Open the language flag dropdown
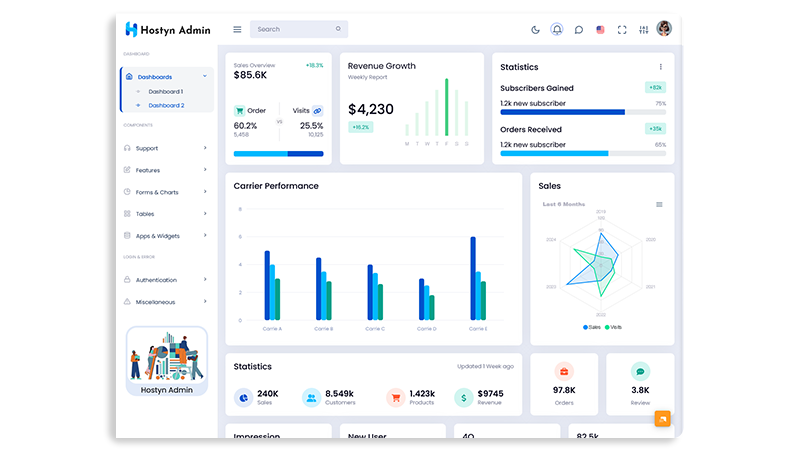This screenshot has width=800, height=450. click(x=600, y=29)
